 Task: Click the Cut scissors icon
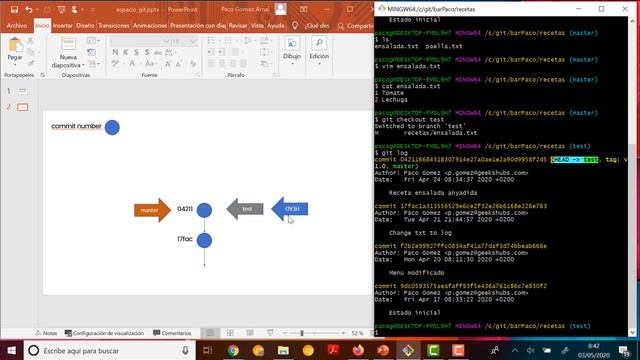click(30, 40)
